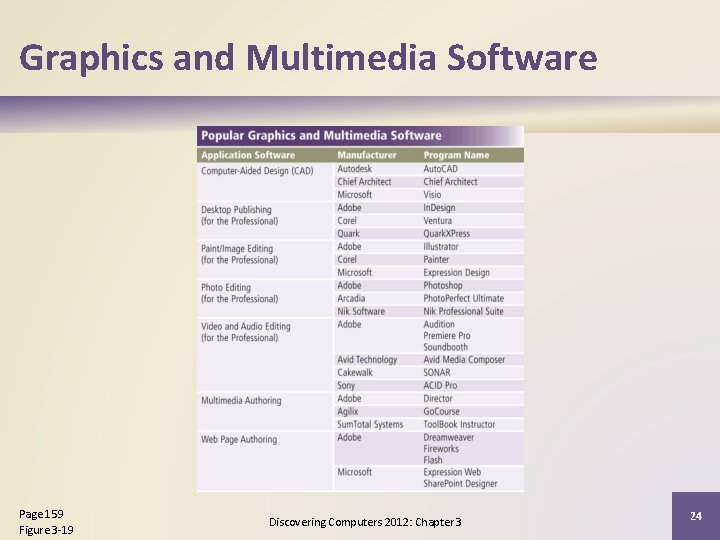Click the SumTotal Systems manufacturer cell

tap(370, 425)
